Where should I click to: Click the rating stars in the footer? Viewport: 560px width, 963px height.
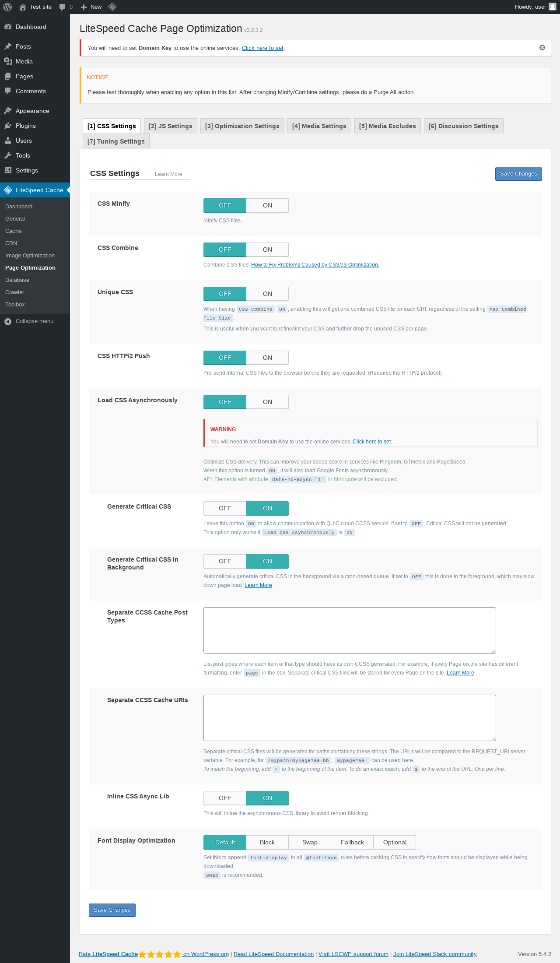tap(160, 954)
